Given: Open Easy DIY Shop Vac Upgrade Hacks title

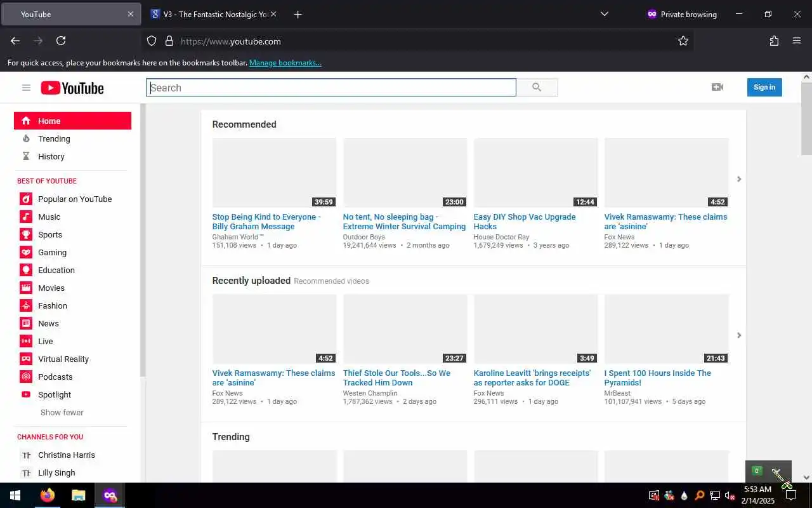Looking at the screenshot, I should [x=525, y=222].
